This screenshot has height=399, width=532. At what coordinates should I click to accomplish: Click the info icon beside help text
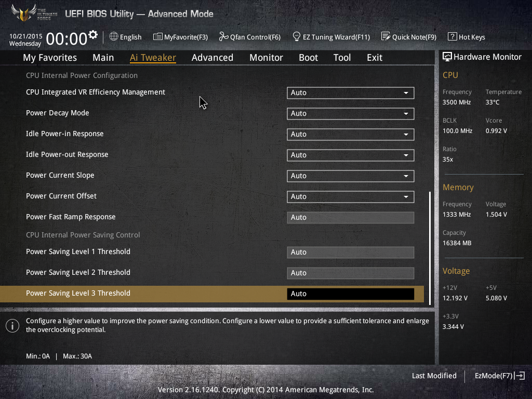point(12,326)
